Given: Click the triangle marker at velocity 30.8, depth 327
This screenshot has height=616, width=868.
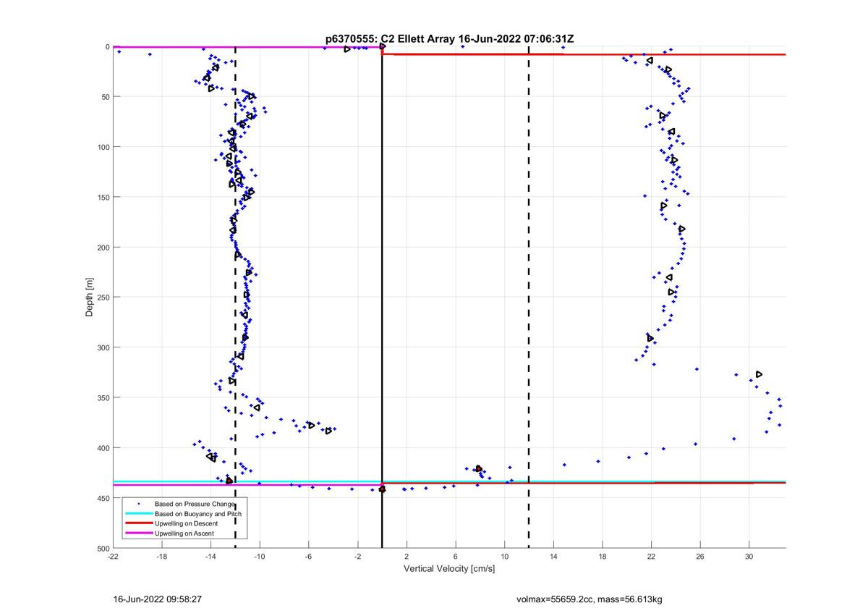Looking at the screenshot, I should tap(759, 374).
